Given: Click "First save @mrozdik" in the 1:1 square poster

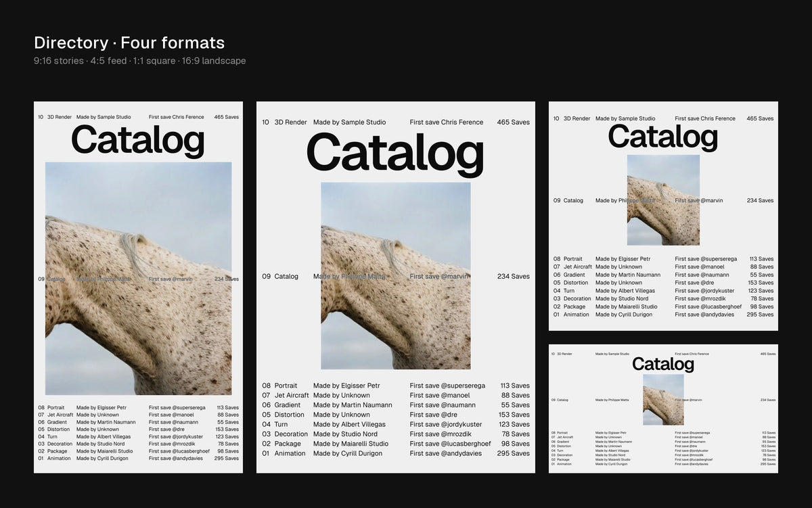Looking at the screenshot, I should click(700, 298).
